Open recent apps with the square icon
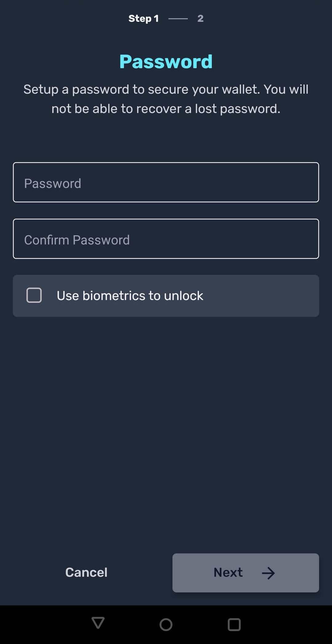 (234, 624)
